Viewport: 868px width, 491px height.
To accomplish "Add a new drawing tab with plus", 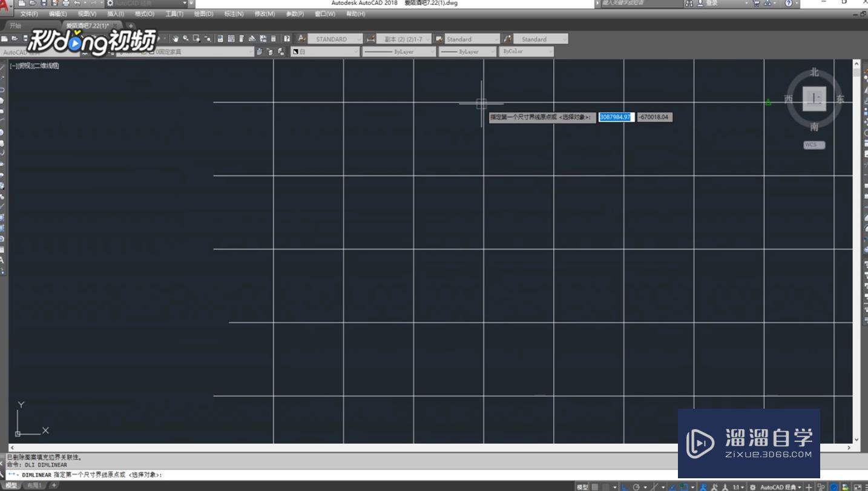I will [x=131, y=26].
